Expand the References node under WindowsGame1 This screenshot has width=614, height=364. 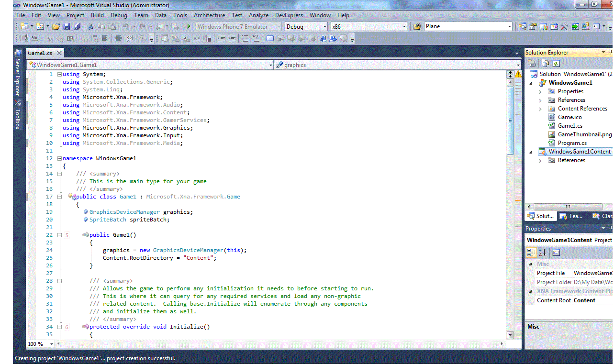pyautogui.click(x=540, y=99)
